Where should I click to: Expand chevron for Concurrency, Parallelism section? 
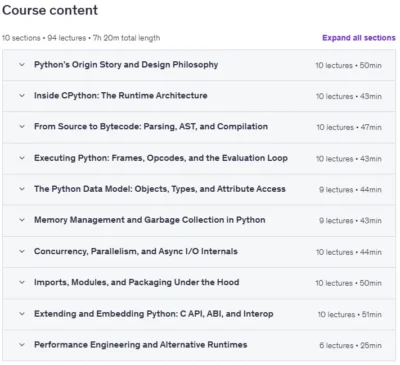22,251
